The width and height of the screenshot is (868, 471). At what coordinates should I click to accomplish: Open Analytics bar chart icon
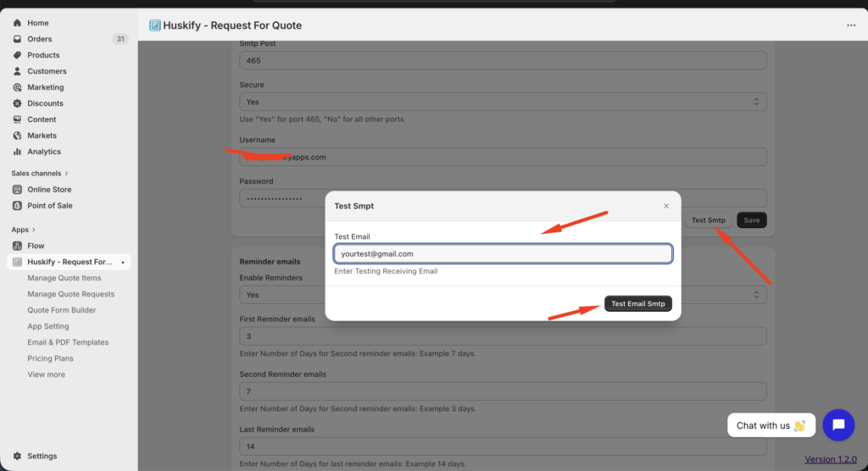click(18, 152)
